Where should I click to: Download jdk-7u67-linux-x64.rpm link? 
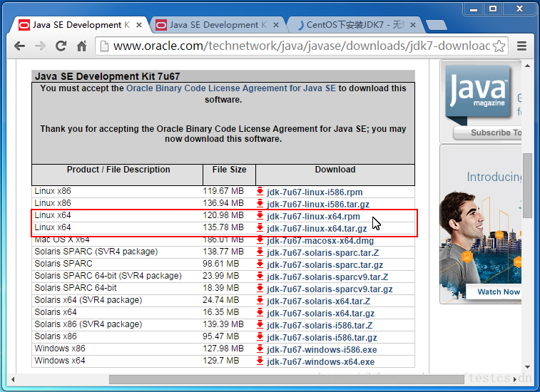coord(313,217)
